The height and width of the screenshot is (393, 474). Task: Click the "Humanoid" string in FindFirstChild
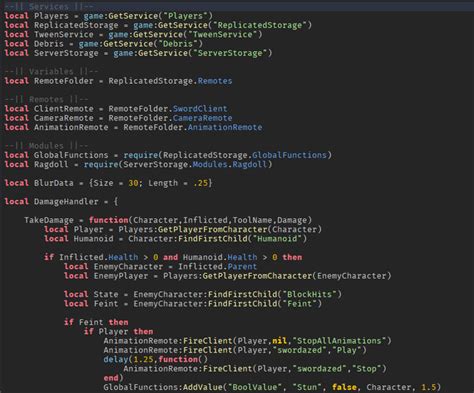coord(277,239)
